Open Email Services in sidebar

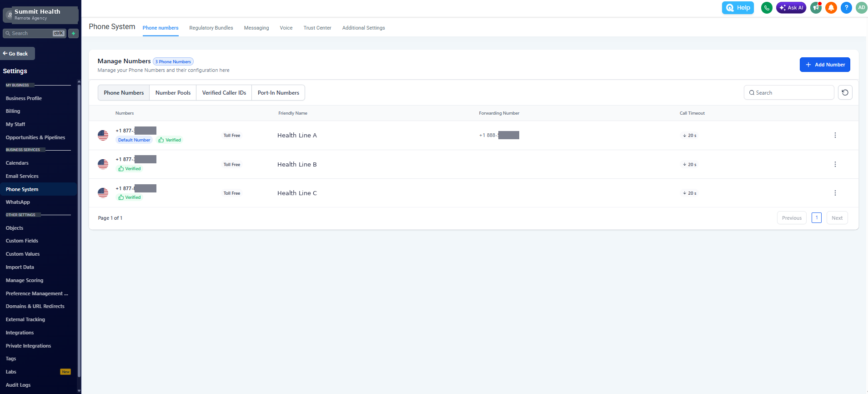point(22,176)
